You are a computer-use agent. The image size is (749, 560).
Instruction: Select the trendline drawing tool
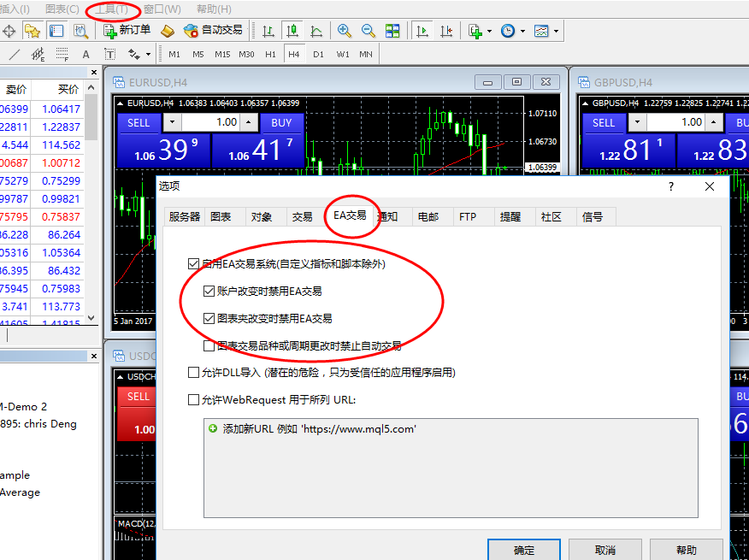[x=15, y=53]
